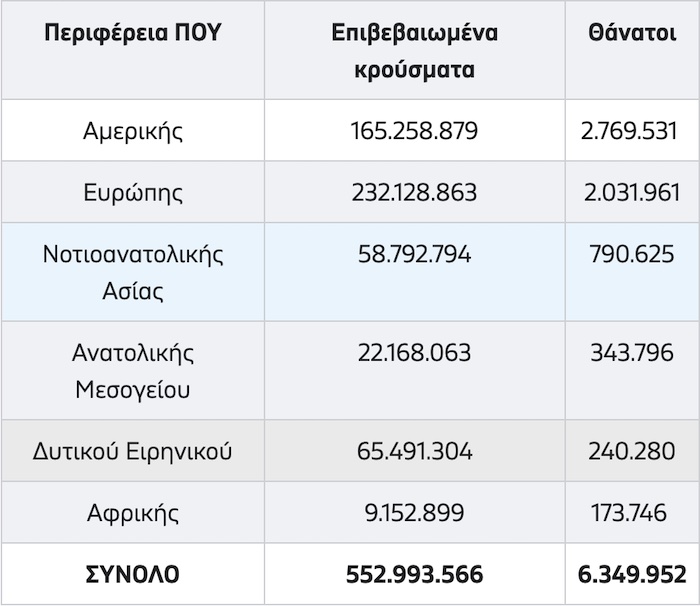Image resolution: width=700 pixels, height=606 pixels.
Task: Click the deaths value 173.746
Action: tap(631, 513)
